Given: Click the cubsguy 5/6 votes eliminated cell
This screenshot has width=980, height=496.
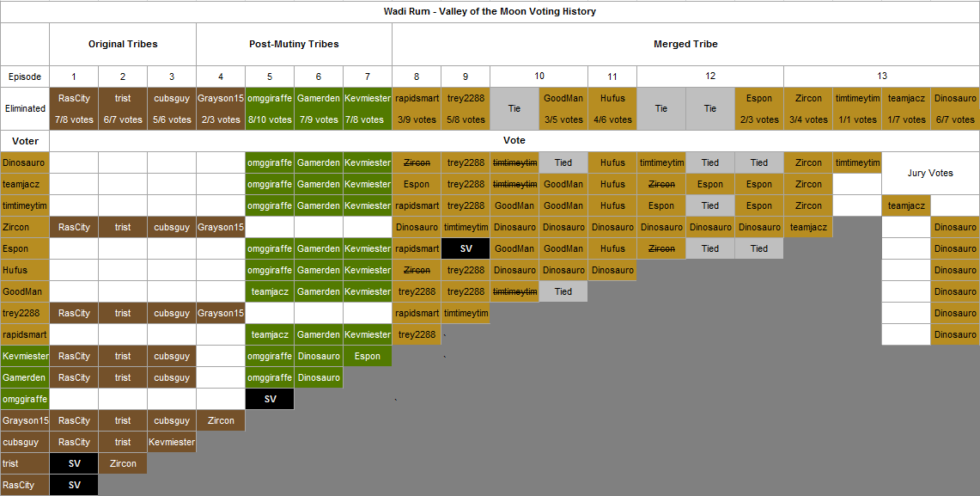Looking at the screenshot, I should click(171, 108).
